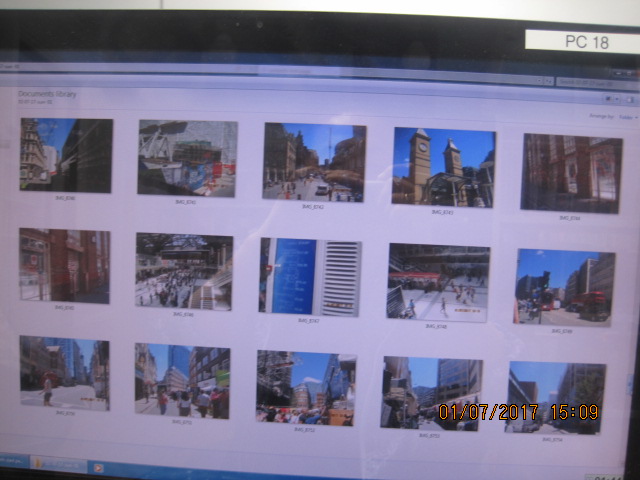
Task: Open the media player icon on the taskbar
Action: coord(98,468)
